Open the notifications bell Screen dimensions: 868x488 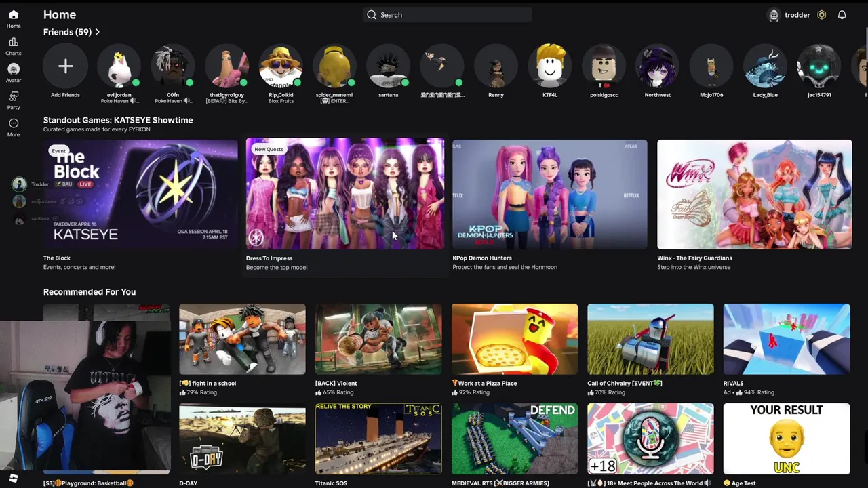pyautogui.click(x=842, y=15)
